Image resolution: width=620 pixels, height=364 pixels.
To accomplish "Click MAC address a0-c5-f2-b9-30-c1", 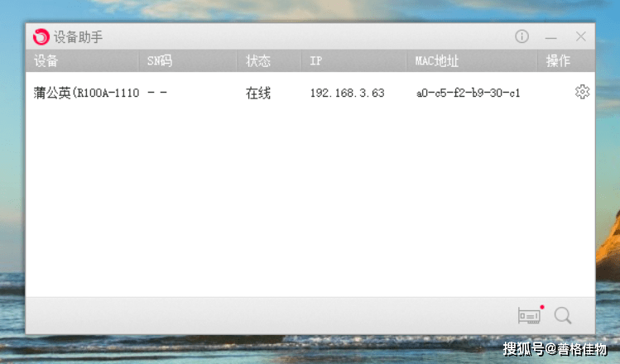I will pyautogui.click(x=469, y=93).
